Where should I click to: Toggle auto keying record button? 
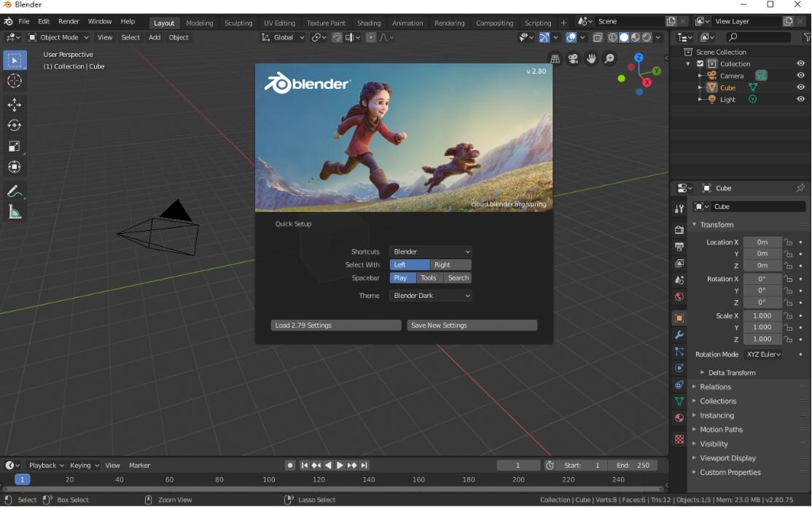(290, 465)
